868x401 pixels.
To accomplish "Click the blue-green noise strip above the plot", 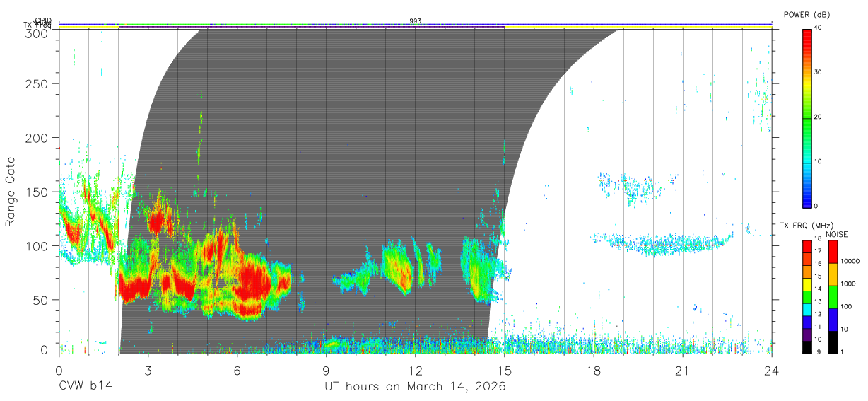I will (416, 24).
